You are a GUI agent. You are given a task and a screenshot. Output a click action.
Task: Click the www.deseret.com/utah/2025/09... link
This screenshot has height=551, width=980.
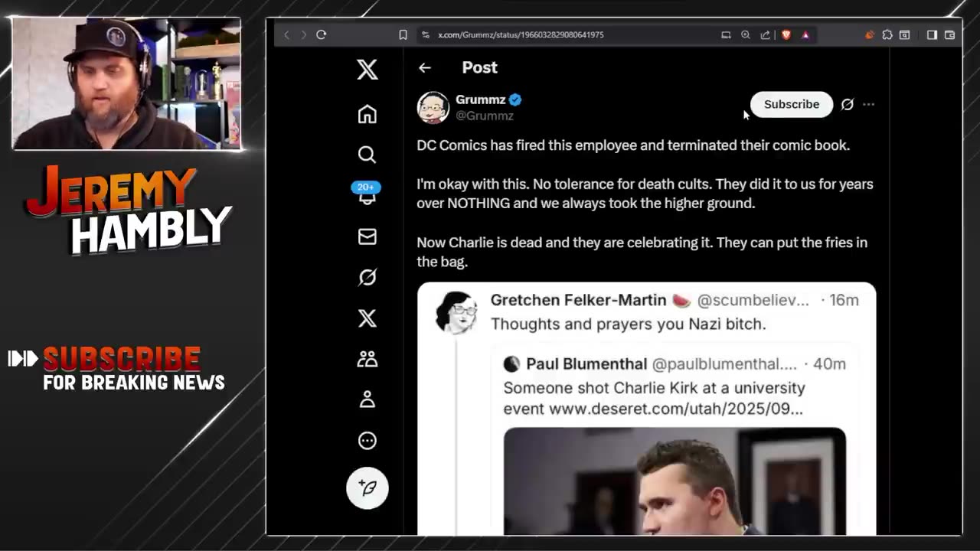[676, 409]
